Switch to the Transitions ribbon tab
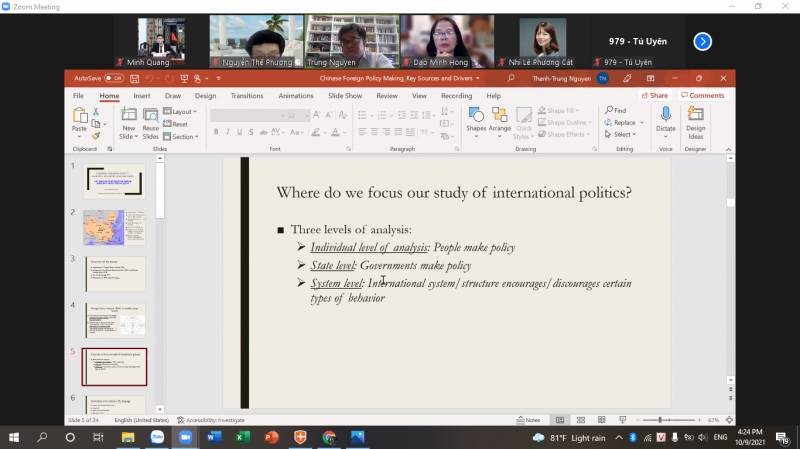Viewport: 800px width, 449px height. point(246,96)
